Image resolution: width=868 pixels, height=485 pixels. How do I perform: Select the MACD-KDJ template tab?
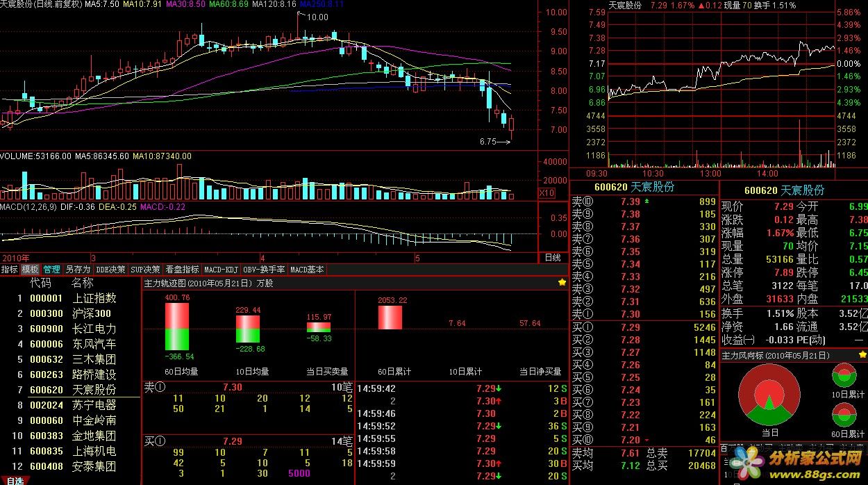point(222,270)
